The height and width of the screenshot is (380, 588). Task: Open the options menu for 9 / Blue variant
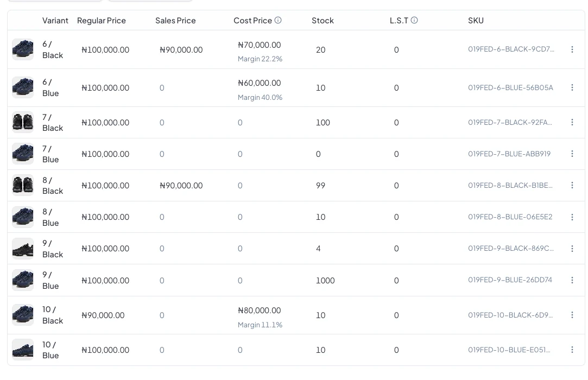pyautogui.click(x=572, y=280)
